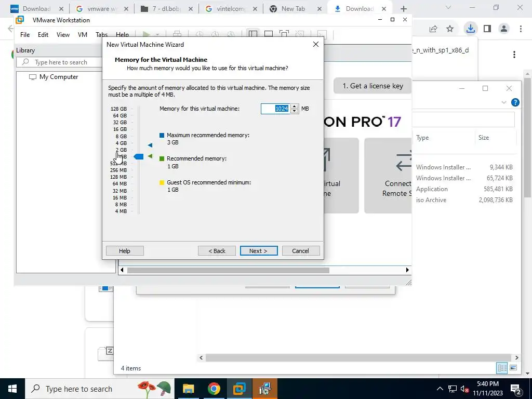The image size is (532, 399).
Task: Open the Chrome downloads icon
Action: coord(470,29)
